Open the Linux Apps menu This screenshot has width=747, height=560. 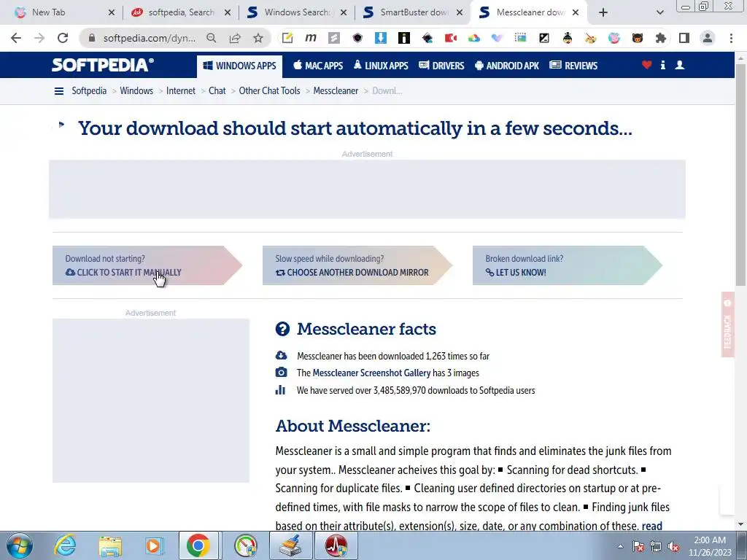coord(381,66)
